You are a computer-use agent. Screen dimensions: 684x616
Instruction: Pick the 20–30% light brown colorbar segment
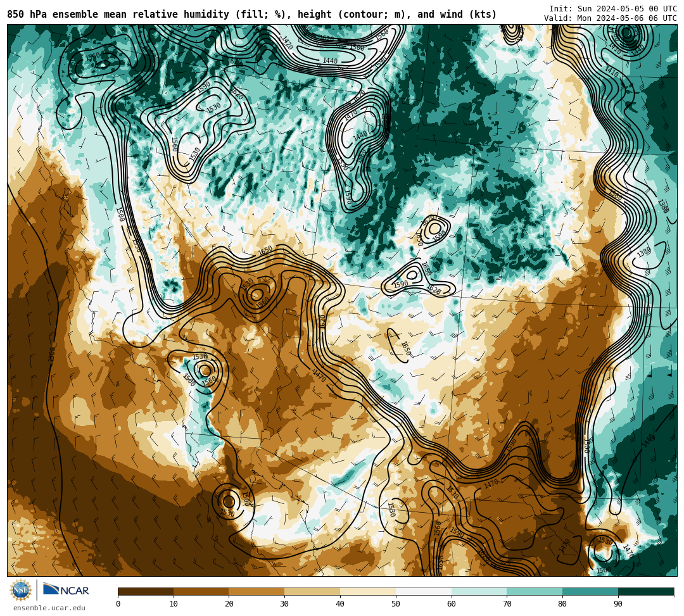point(256,591)
